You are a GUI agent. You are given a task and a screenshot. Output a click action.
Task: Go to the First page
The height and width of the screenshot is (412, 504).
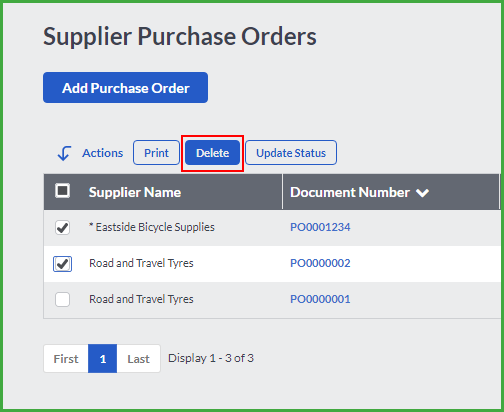coord(66,359)
